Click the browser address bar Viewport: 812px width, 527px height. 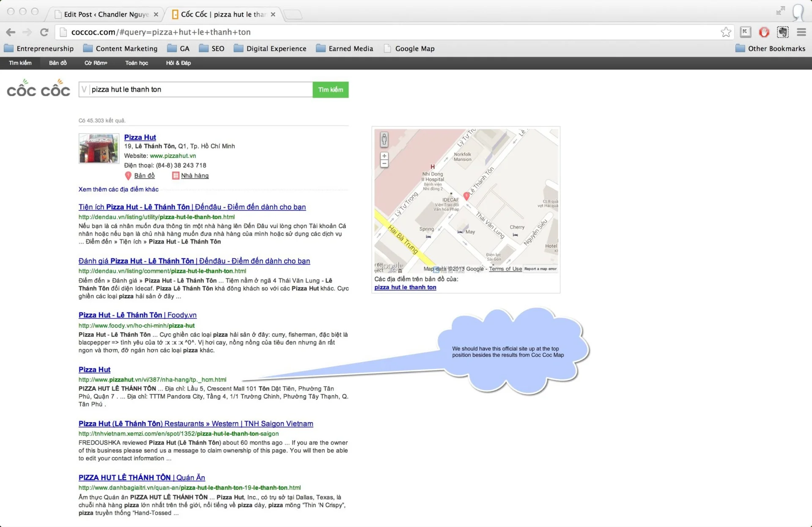tap(381, 32)
